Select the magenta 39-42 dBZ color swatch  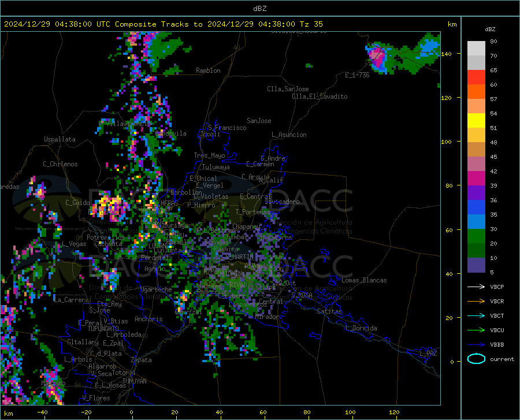[x=476, y=179]
